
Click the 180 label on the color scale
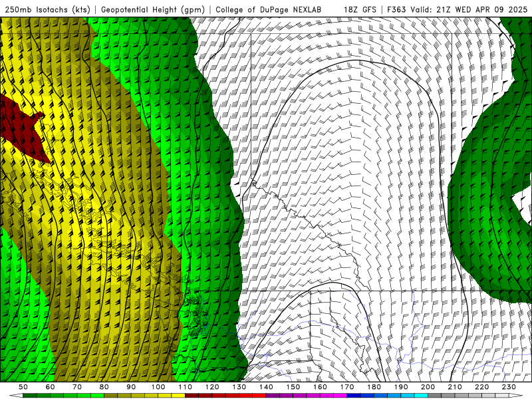pos(374,387)
